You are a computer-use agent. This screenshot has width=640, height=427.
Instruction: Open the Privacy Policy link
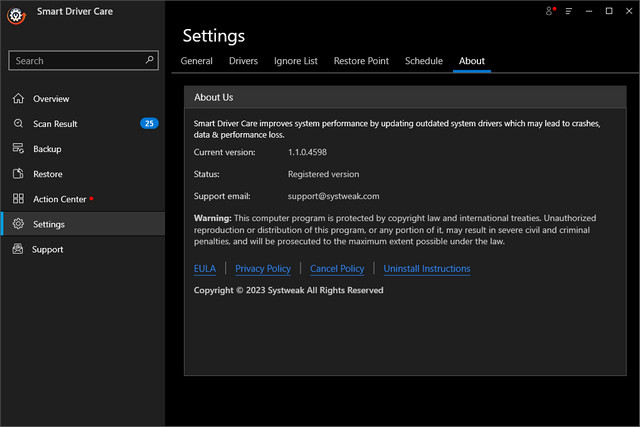(263, 268)
